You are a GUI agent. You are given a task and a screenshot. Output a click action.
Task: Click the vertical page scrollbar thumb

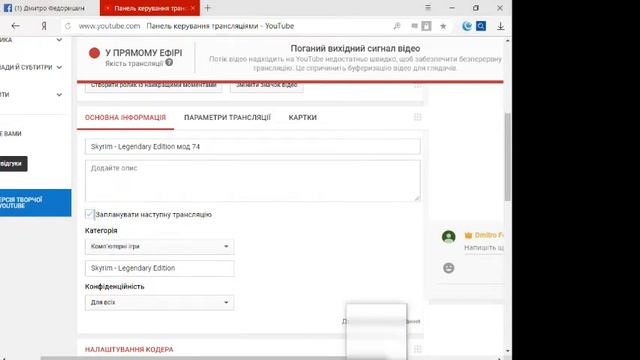tap(508, 157)
